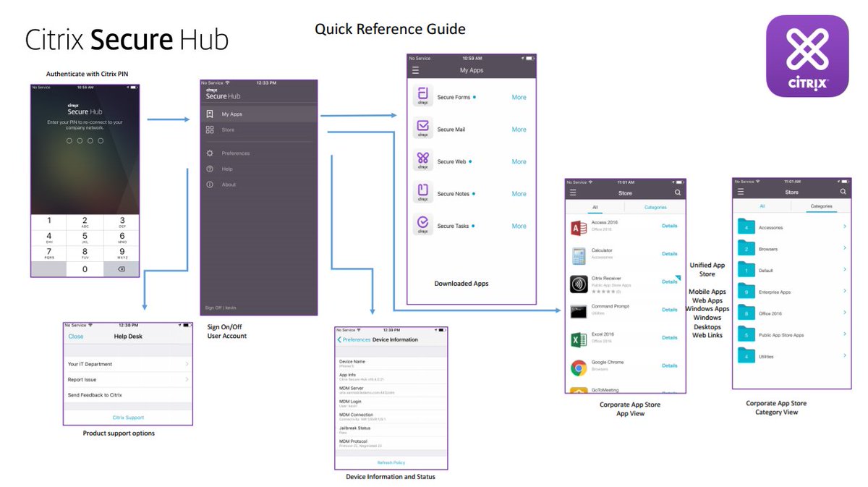Click the Browsers folder icon
Image resolution: width=868 pixels, height=487 pixels.
point(746,249)
